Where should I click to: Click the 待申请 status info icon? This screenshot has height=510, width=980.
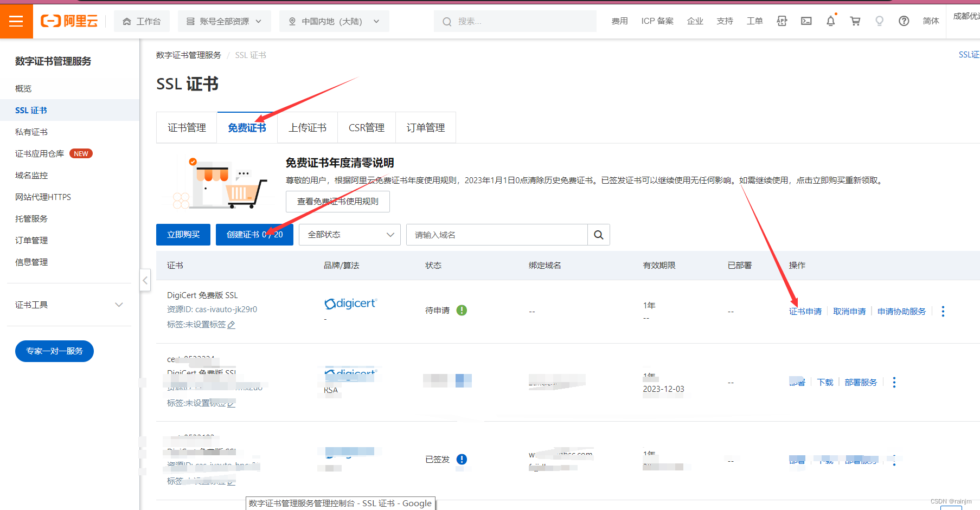tap(462, 310)
